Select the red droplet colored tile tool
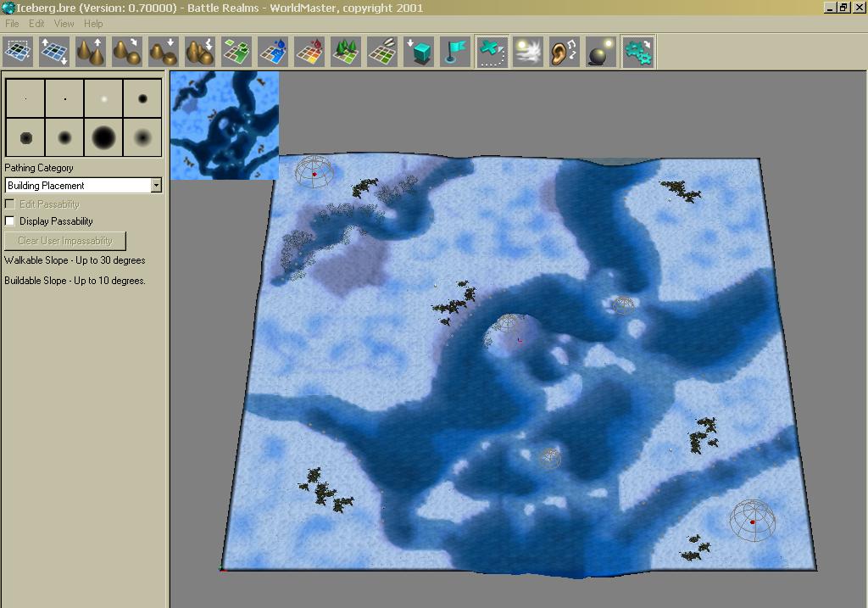868x608 pixels. point(309,52)
